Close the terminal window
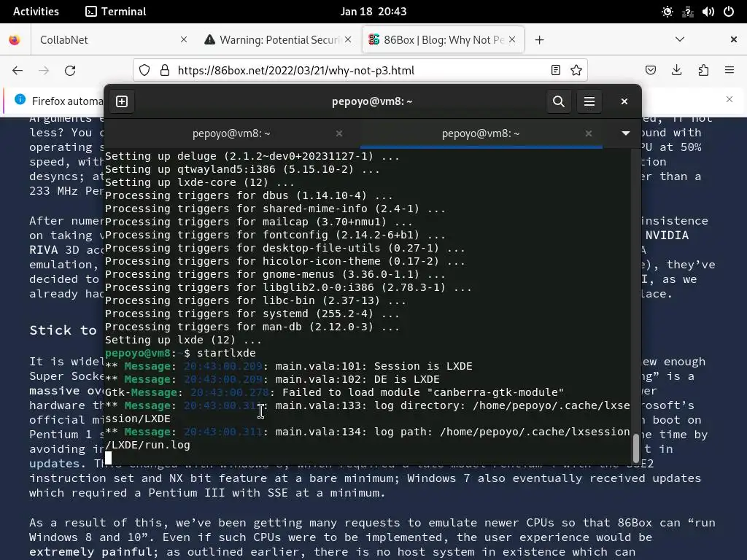The height and width of the screenshot is (560, 747). (x=624, y=101)
